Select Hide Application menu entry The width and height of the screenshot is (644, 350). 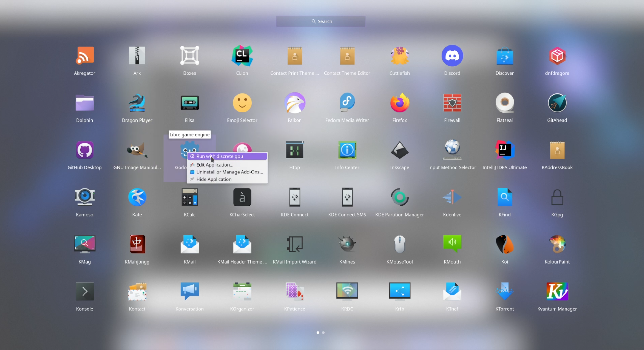[227, 179]
